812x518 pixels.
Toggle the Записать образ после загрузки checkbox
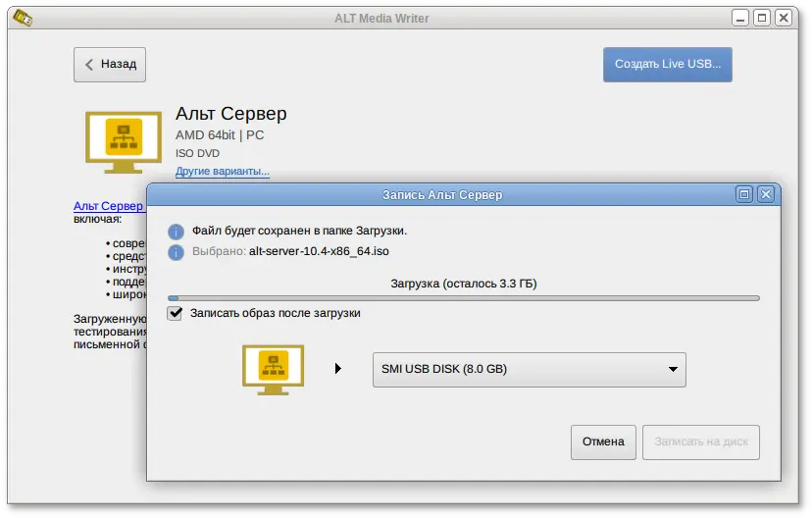coord(176,313)
